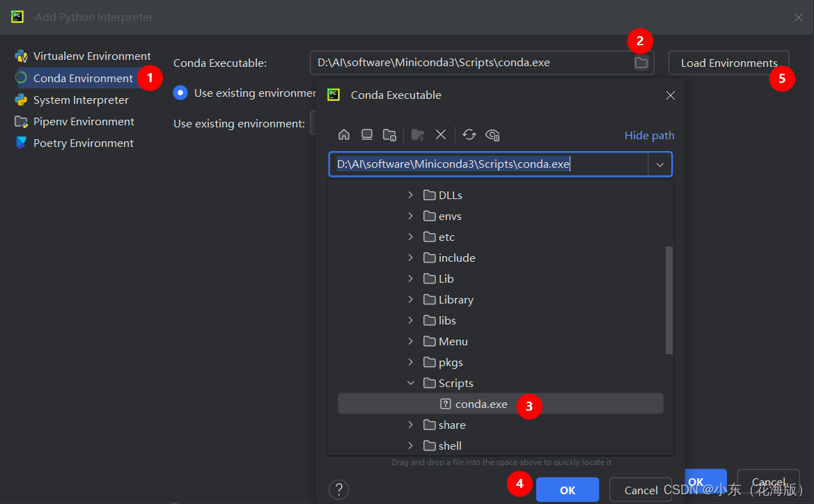The height and width of the screenshot is (504, 814).
Task: Toggle Show Hidden Files eye icon
Action: click(x=492, y=135)
